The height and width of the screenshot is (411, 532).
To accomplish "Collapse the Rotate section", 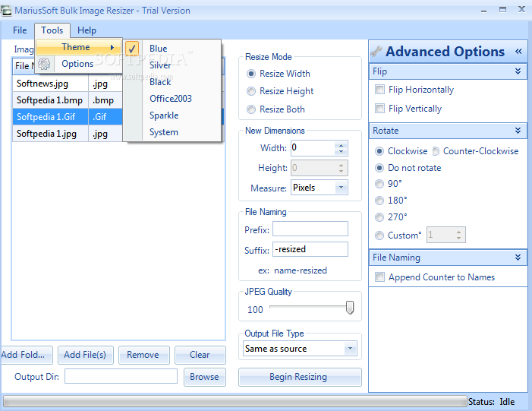I will coord(518,131).
